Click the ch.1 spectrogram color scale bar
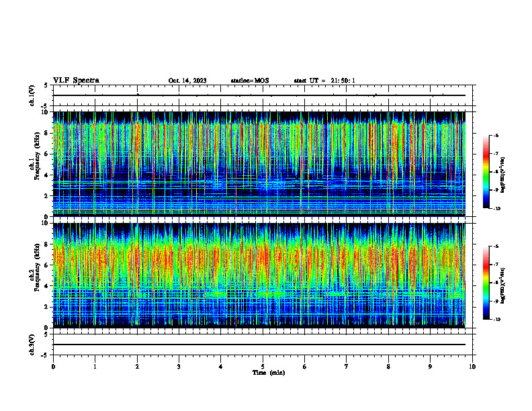This screenshot has height=411, width=532. click(x=486, y=172)
